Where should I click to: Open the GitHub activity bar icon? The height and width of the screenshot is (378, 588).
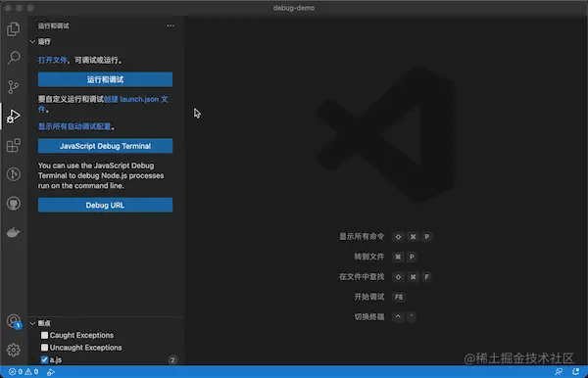coord(14,204)
